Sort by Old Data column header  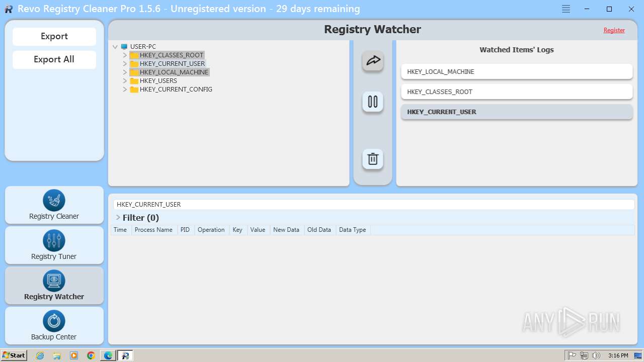tap(319, 230)
